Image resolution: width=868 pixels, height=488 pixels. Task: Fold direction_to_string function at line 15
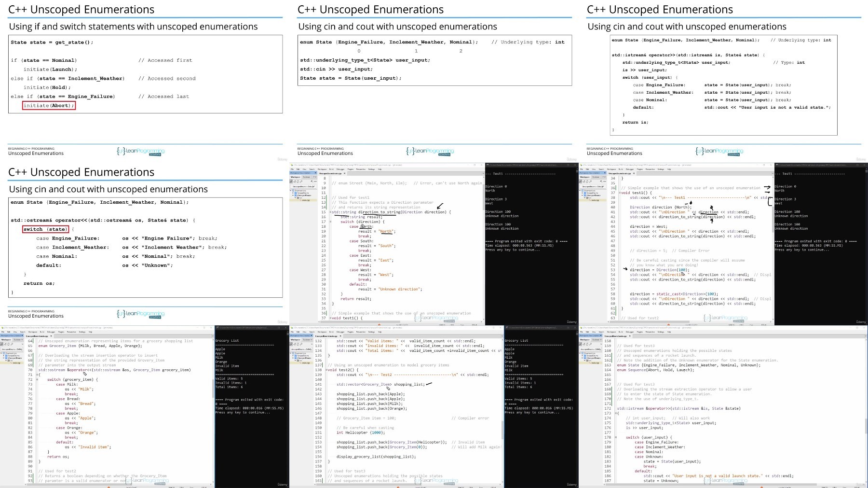[331, 212]
